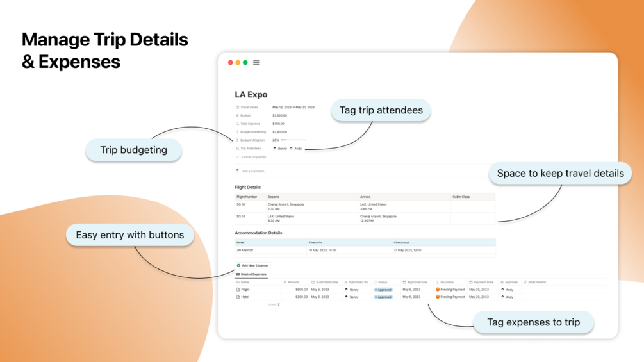
Task: Click Benny's submitter avatar in Hotel row
Action: (x=346, y=297)
